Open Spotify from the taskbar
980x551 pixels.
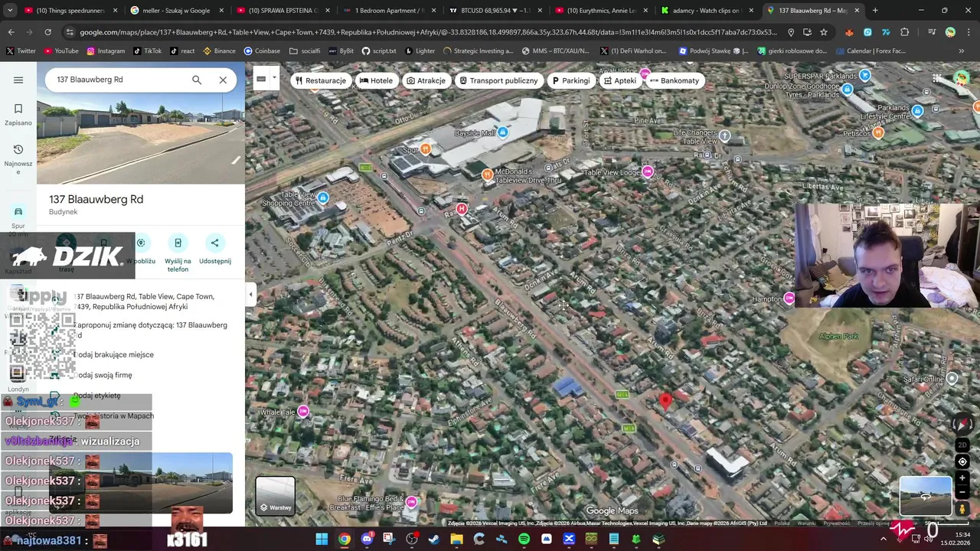click(x=524, y=540)
